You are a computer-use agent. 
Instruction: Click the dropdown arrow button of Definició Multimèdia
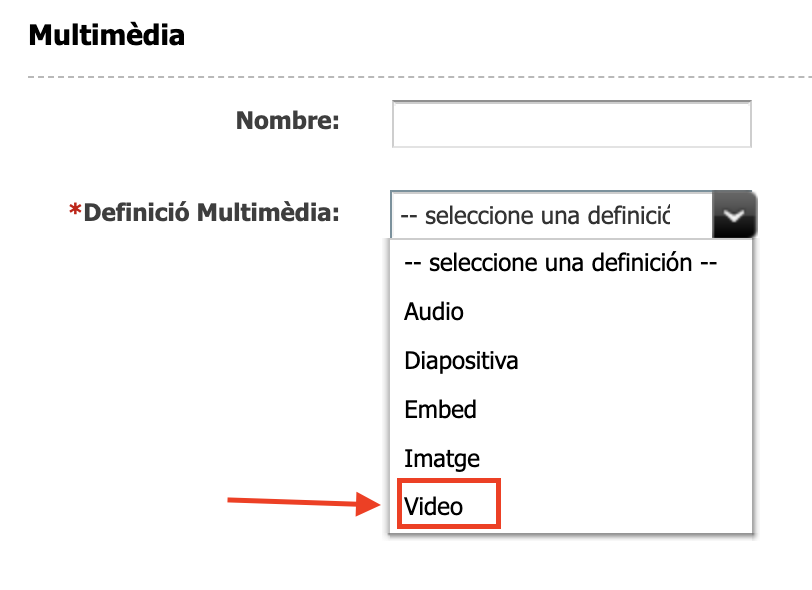[734, 215]
